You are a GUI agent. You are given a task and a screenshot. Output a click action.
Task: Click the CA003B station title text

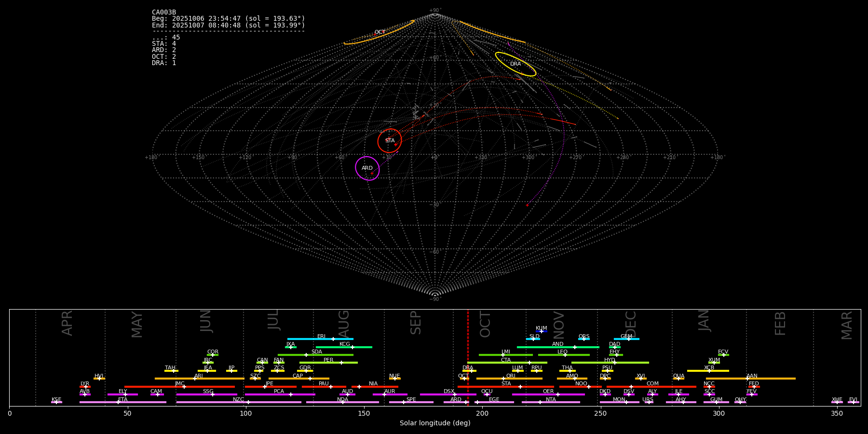(x=164, y=12)
